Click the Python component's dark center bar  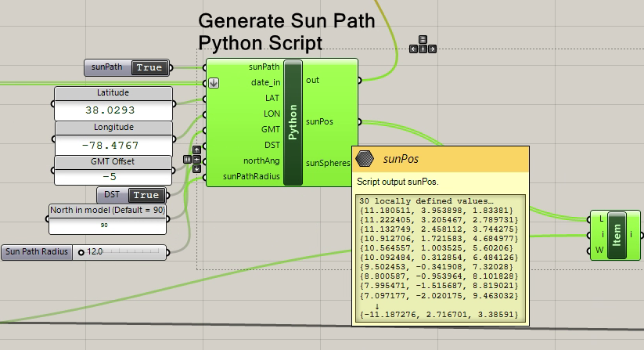[x=293, y=122]
